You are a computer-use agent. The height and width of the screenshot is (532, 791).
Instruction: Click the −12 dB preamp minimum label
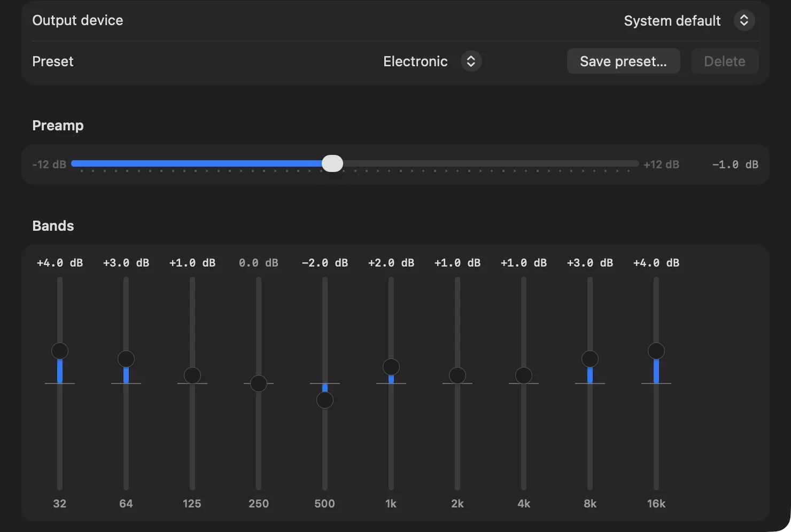[49, 165]
